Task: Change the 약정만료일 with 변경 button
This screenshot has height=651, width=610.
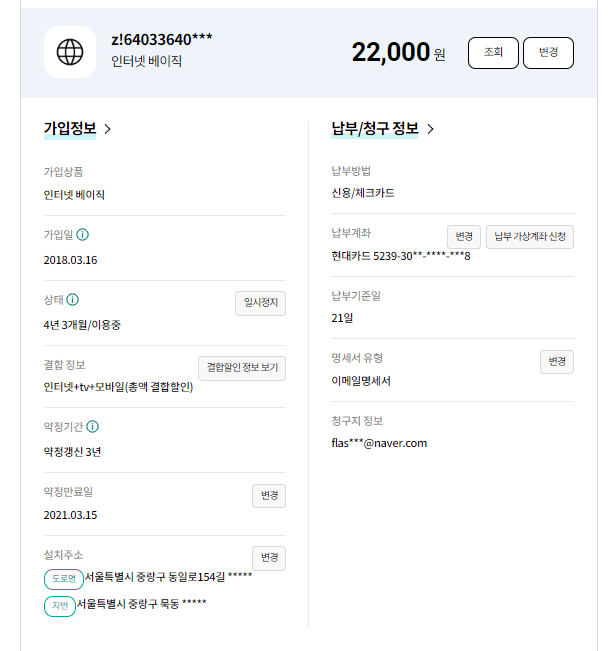Action: pos(269,495)
